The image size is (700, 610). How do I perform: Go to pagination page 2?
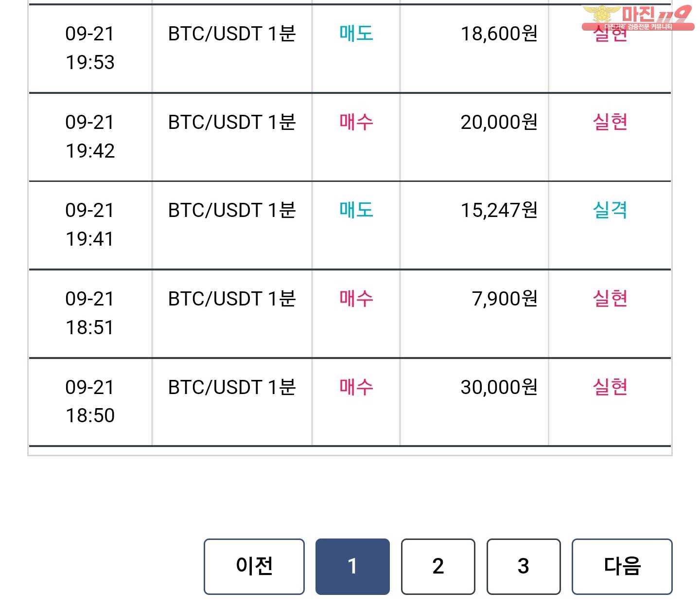click(x=438, y=566)
